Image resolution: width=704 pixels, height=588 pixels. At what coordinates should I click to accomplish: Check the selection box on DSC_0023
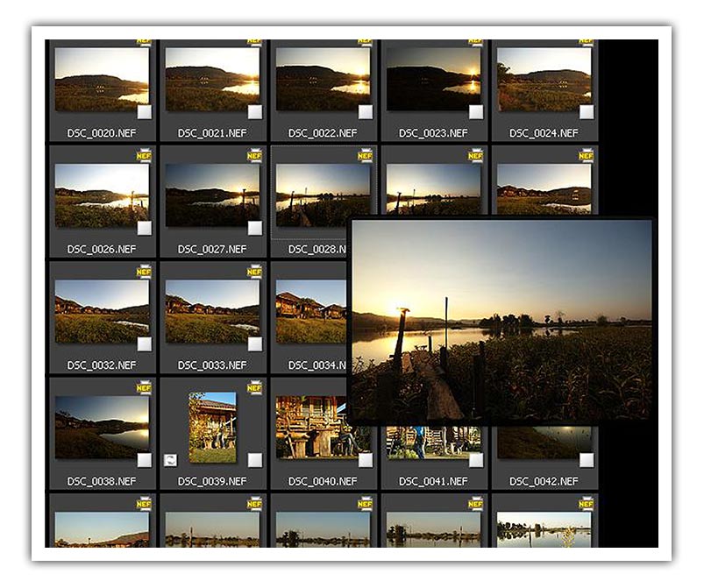click(x=475, y=112)
